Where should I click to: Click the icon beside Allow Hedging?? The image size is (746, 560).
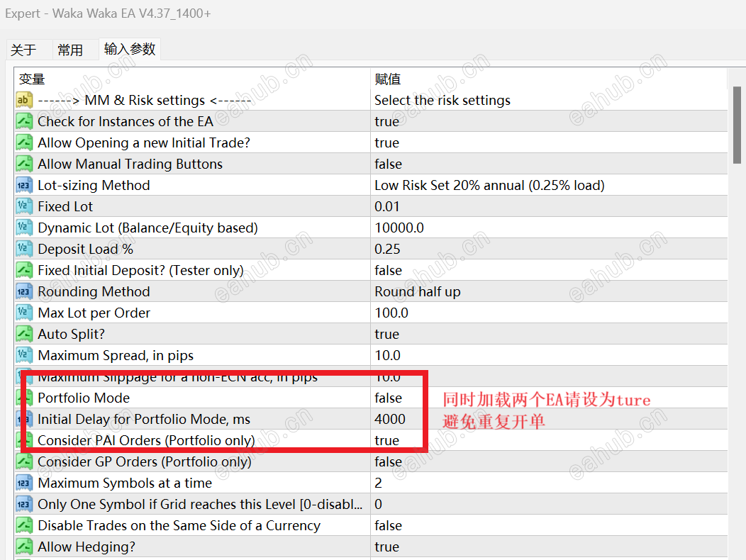pyautogui.click(x=24, y=547)
